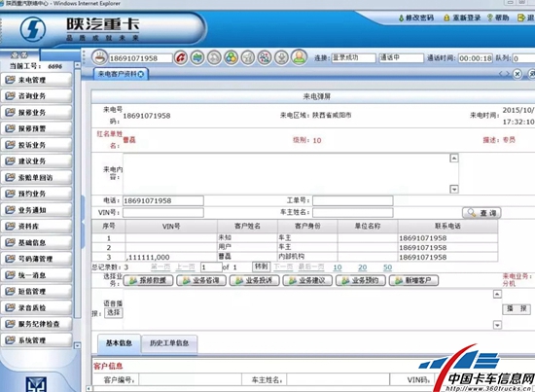Click the 查询 search button

point(481,213)
